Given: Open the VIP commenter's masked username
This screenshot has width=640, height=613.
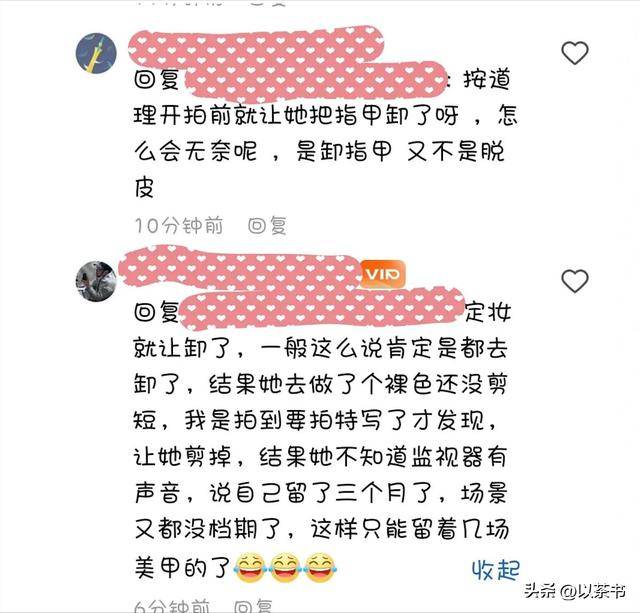Looking at the screenshot, I should click(x=240, y=268).
